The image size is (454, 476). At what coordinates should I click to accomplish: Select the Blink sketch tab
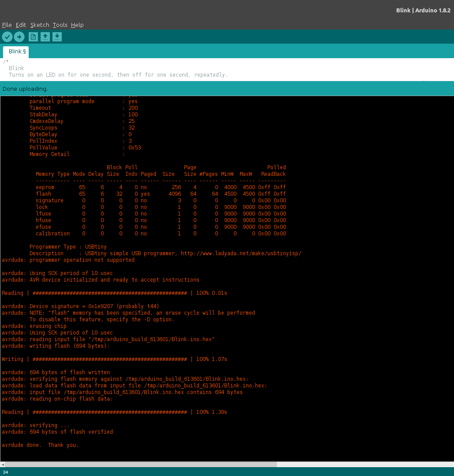16,52
